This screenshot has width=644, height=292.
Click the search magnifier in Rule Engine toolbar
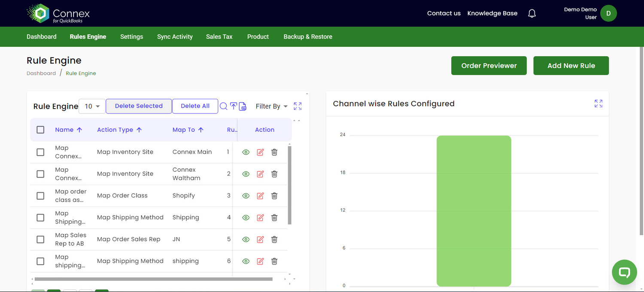point(224,106)
